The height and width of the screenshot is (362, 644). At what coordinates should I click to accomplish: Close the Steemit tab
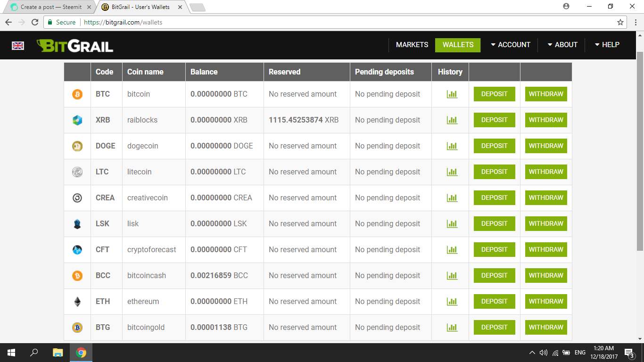coord(89,7)
